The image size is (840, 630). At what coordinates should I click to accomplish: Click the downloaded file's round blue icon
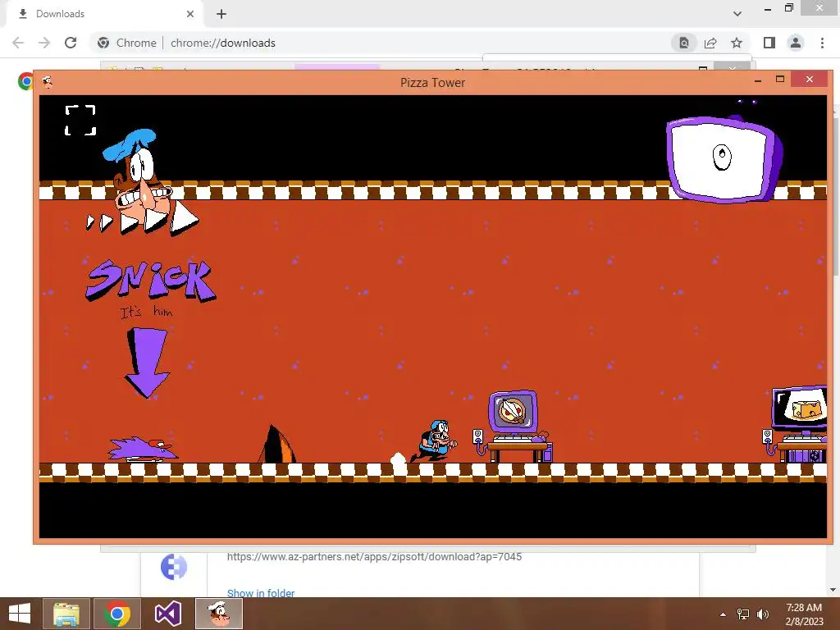pyautogui.click(x=174, y=567)
